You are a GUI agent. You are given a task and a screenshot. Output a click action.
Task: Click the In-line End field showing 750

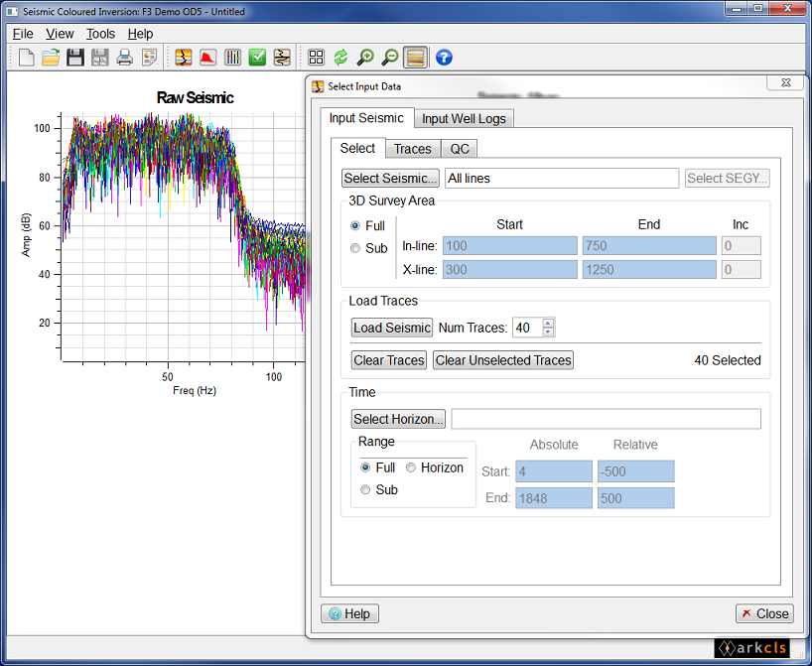[649, 245]
